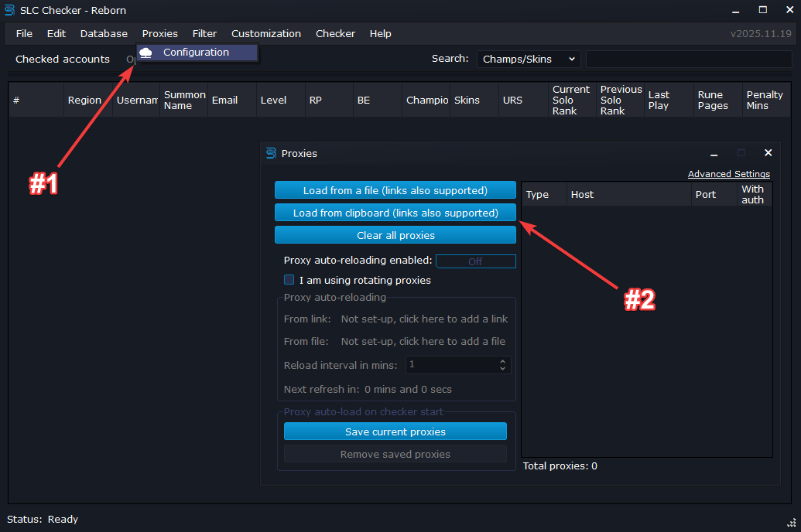Increase reload interval with up arrow

coord(503,361)
